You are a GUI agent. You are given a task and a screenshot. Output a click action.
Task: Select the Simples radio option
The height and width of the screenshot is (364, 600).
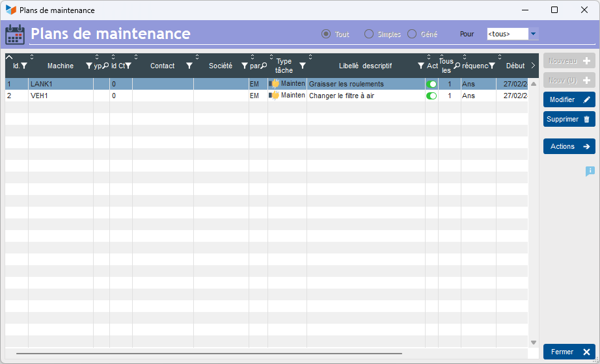(369, 34)
